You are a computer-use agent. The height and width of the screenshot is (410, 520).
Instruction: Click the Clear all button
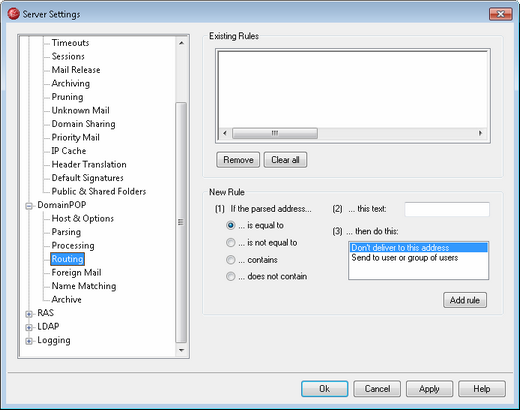(285, 160)
